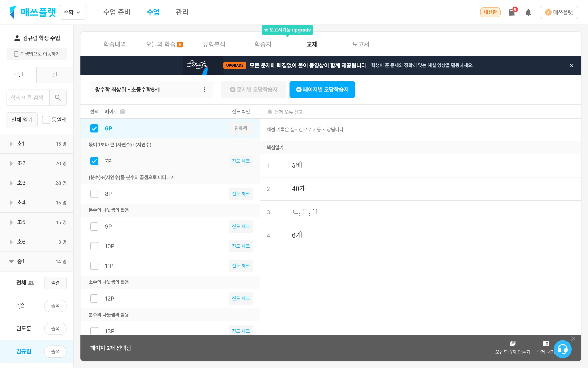This screenshot has width=588, height=368.
Task: Switch to the 유형분석 tab
Action: pyautogui.click(x=214, y=44)
